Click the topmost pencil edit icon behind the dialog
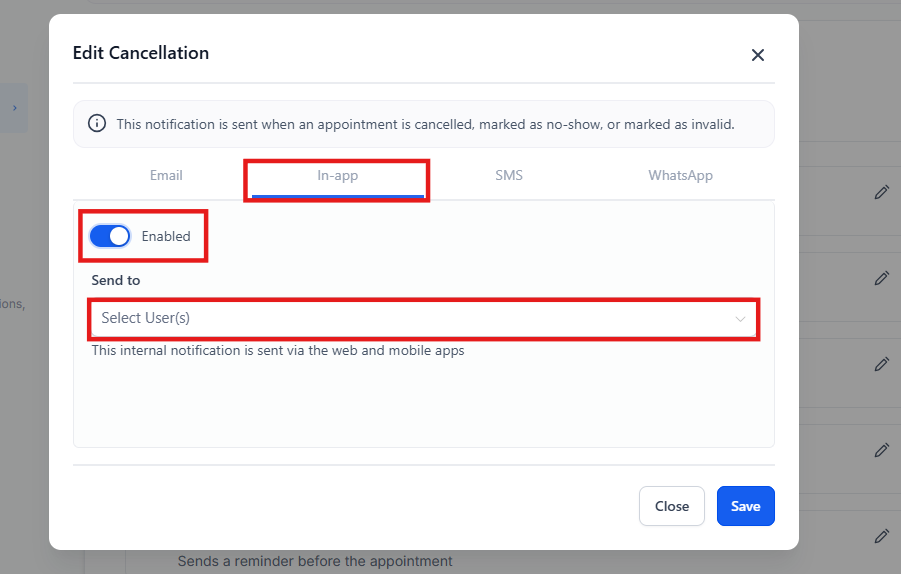This screenshot has width=901, height=574. pyautogui.click(x=881, y=192)
